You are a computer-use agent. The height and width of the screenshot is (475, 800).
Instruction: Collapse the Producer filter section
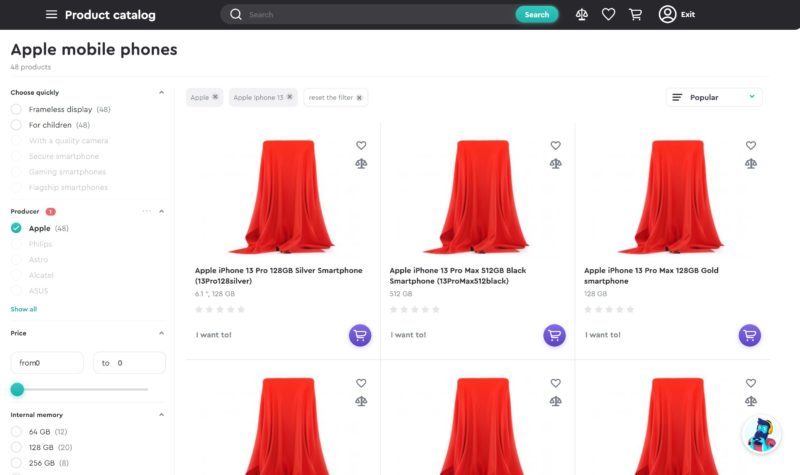coord(161,211)
